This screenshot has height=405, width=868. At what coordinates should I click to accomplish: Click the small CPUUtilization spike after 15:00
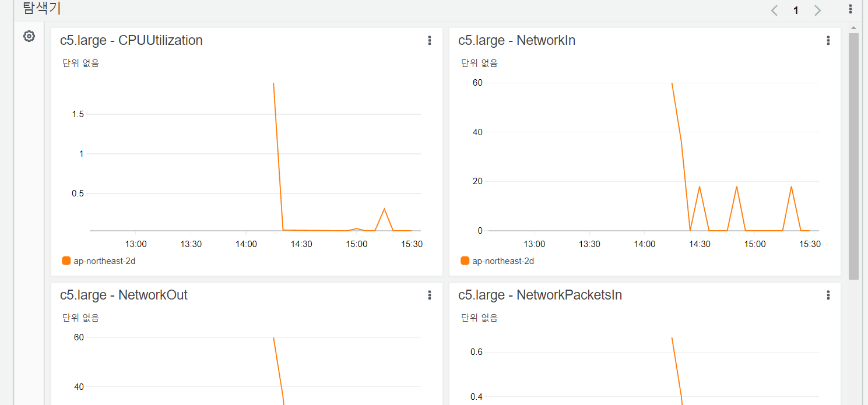(x=384, y=209)
